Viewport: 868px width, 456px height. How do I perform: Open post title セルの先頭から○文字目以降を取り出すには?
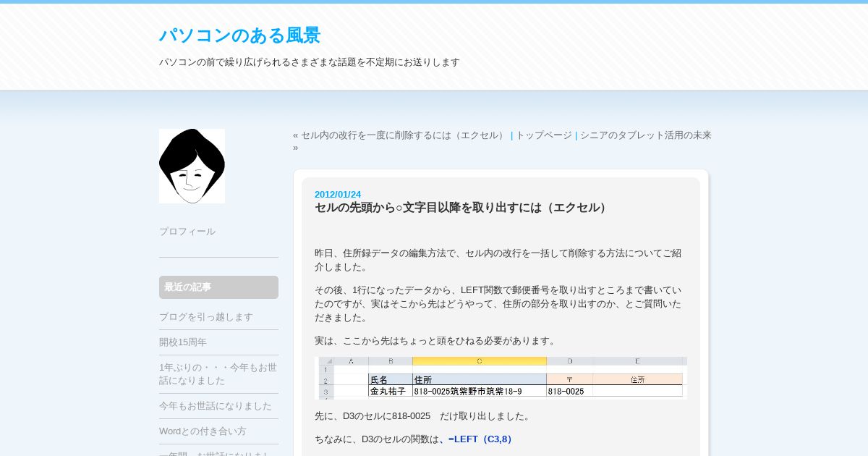pos(462,208)
